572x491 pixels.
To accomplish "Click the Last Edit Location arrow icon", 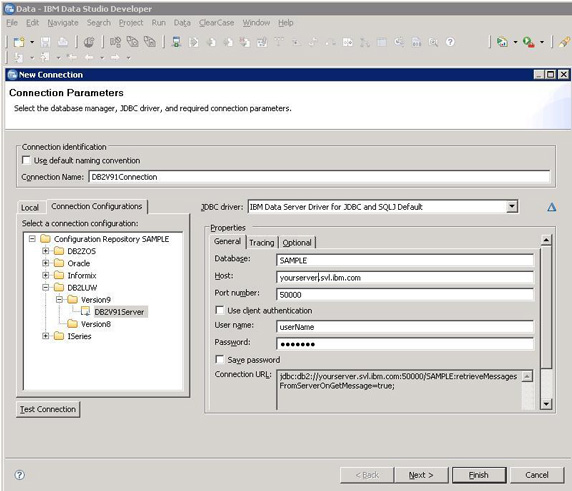I will click(x=72, y=57).
